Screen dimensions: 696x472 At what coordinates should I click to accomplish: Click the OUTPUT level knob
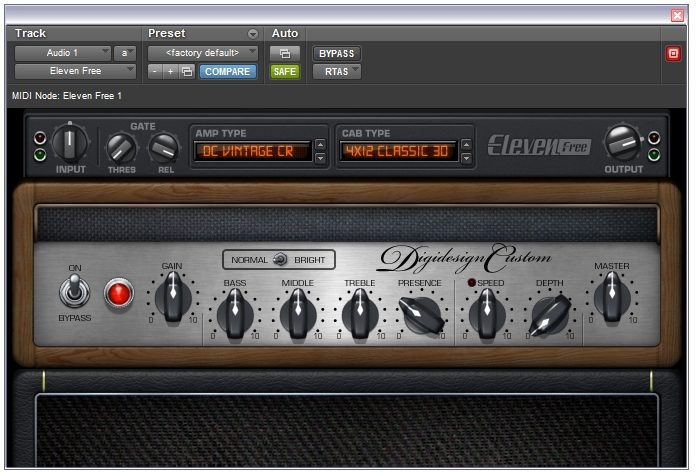click(x=622, y=143)
